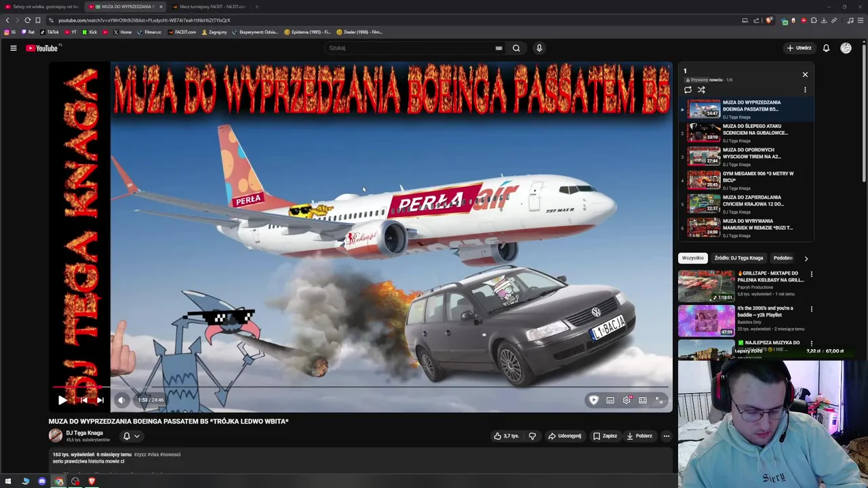
Task: Open Brave Shields lion icon
Action: point(769,20)
